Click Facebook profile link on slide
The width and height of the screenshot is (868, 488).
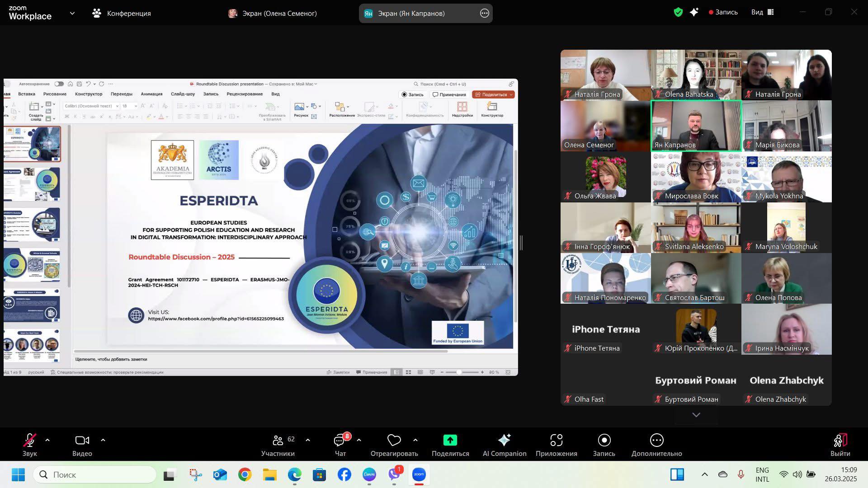click(216, 319)
